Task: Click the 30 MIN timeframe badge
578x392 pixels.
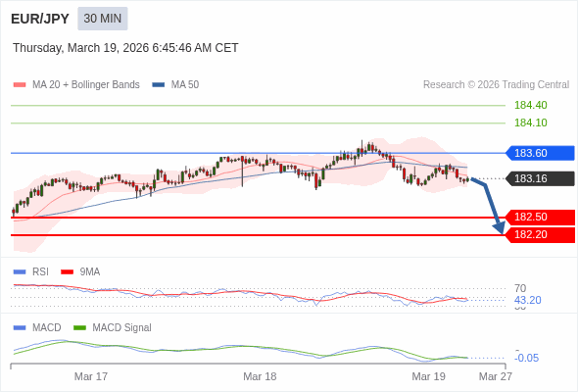Action: coord(103,19)
